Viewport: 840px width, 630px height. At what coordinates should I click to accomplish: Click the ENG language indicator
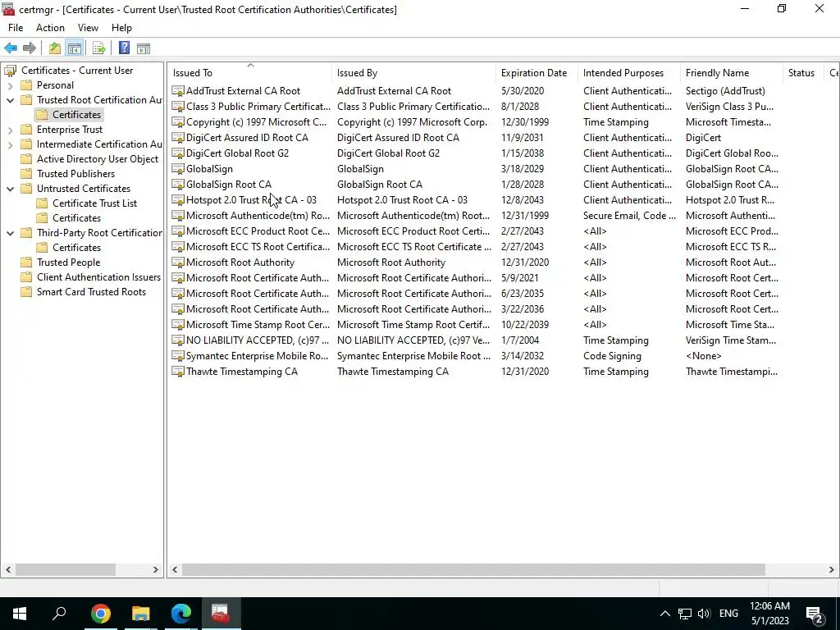[728, 614]
